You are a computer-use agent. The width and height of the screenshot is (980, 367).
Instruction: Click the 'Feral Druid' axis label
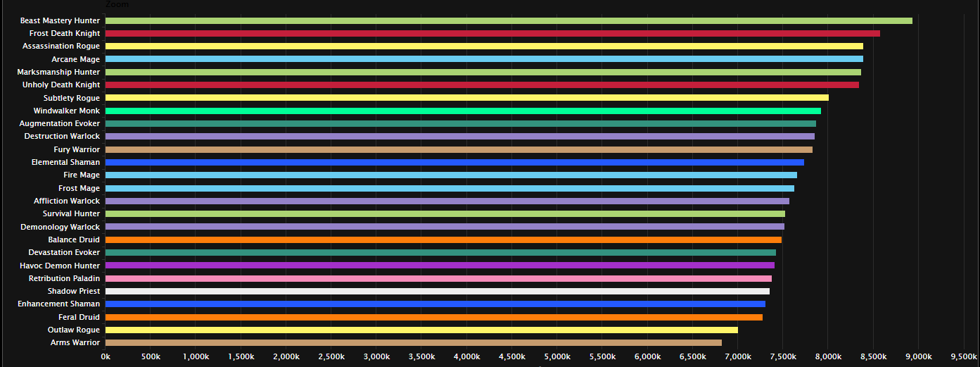tap(79, 317)
